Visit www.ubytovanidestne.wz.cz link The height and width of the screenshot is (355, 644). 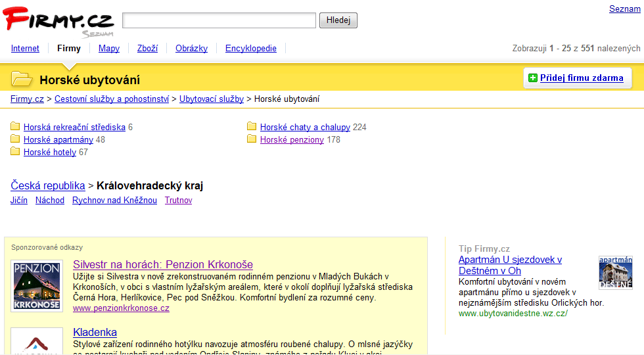[513, 314]
